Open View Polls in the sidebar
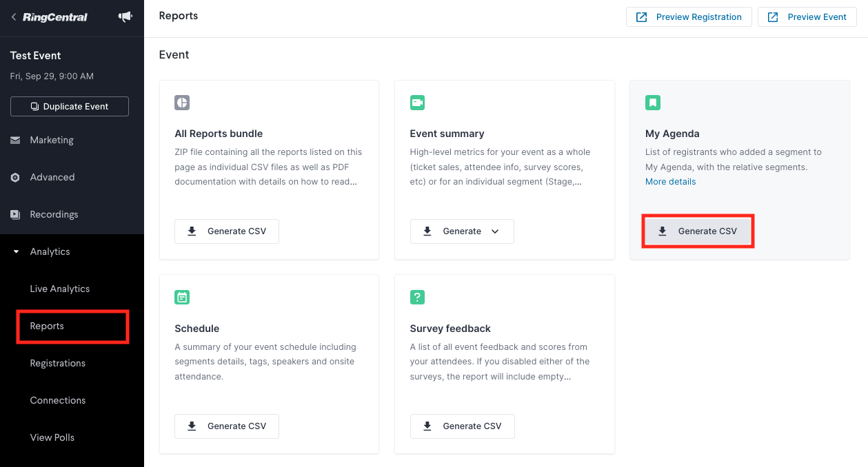Screen dimensions: 868x467 point(52,437)
